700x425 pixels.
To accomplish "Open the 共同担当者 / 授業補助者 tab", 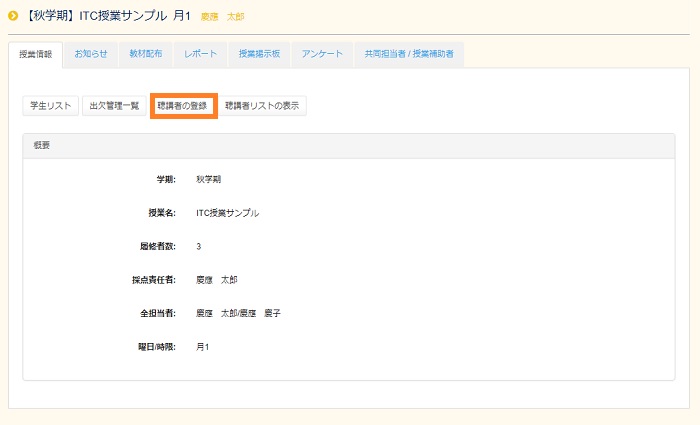I will point(409,54).
